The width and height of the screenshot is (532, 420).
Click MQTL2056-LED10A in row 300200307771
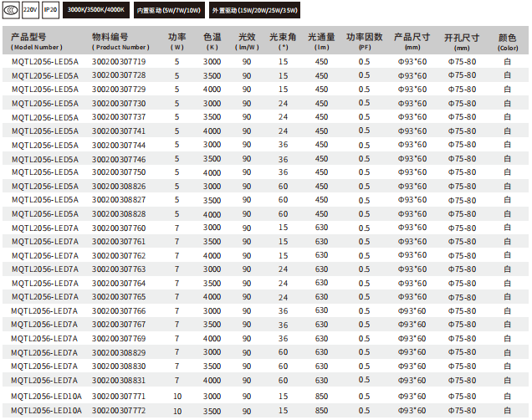47,397
